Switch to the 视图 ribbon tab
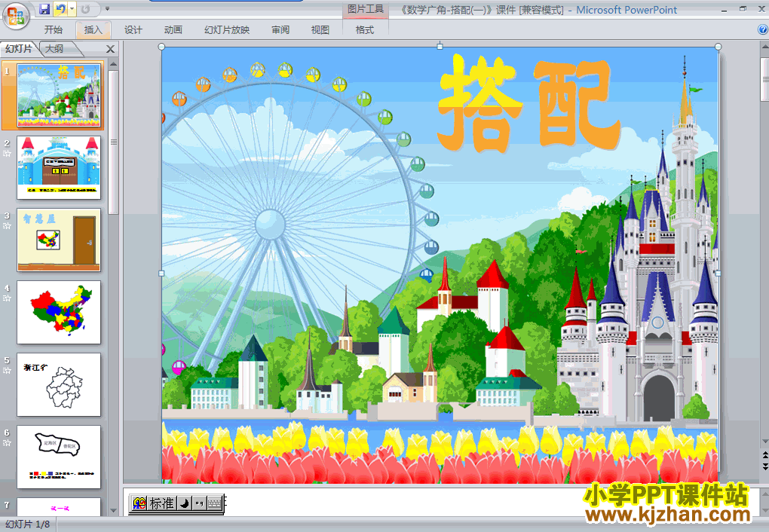This screenshot has width=769, height=532. pos(320,30)
